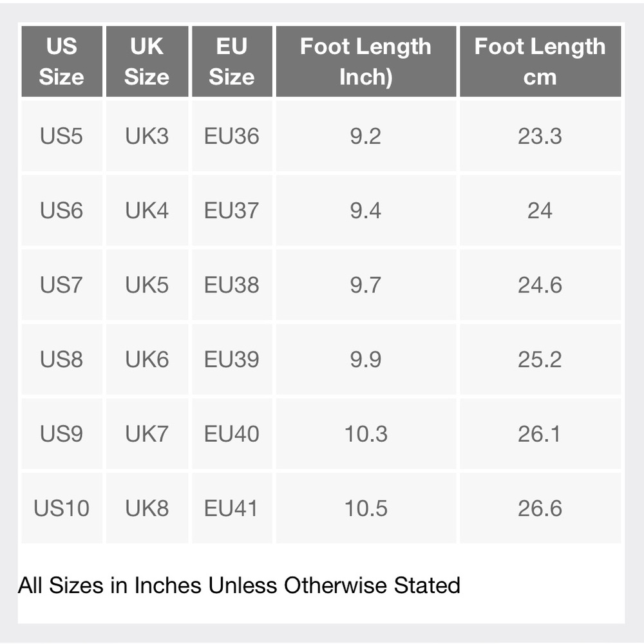Click the US8 size cell
644x644 pixels.
pyautogui.click(x=62, y=359)
